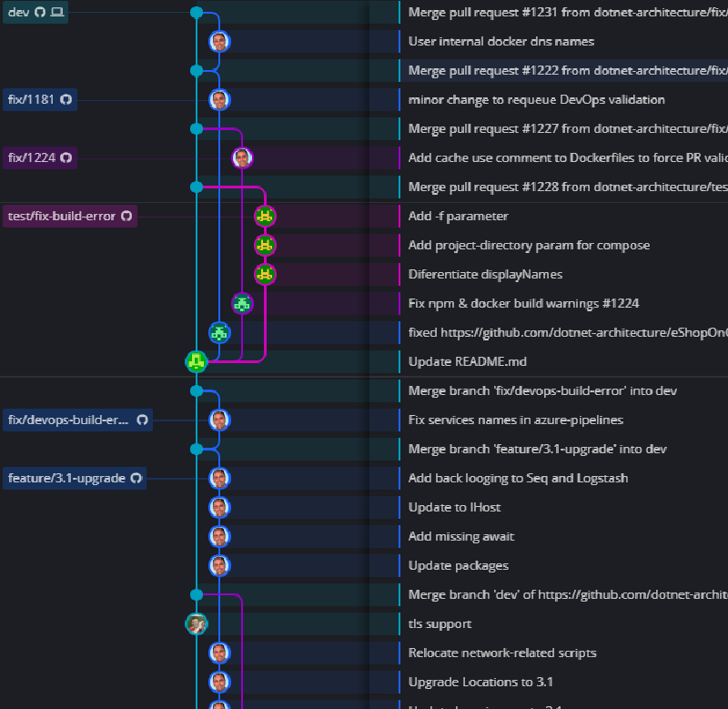Click merge node for pull request #1231
Image resolution: width=728 pixels, height=709 pixels.
[197, 13]
